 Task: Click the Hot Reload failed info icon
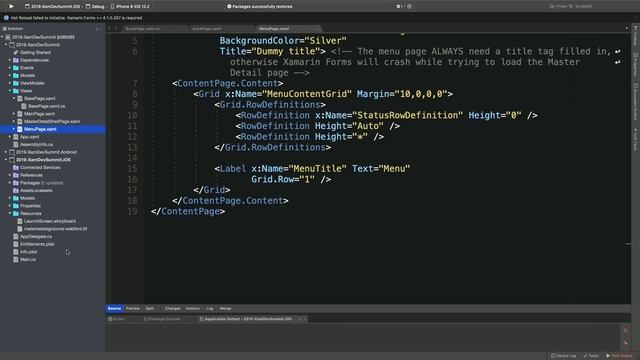pyautogui.click(x=6, y=18)
